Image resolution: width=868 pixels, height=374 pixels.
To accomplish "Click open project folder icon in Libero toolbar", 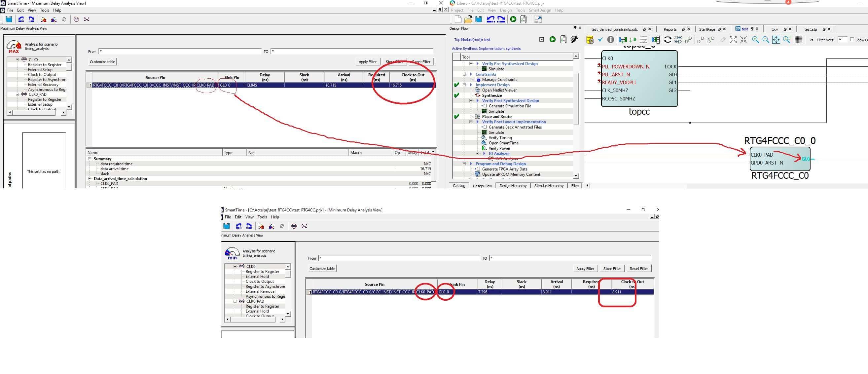I will coord(468,19).
